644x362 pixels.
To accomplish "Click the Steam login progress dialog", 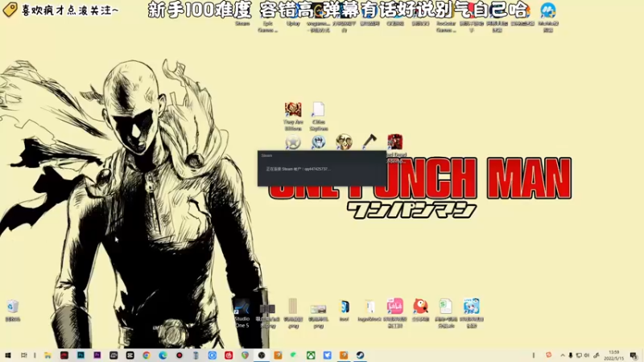I will pos(322,169).
